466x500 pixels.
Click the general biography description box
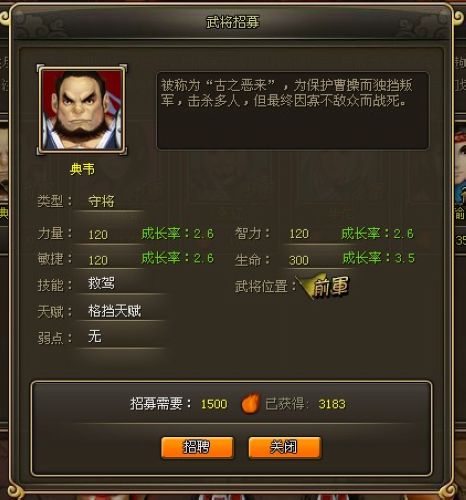pos(292,110)
